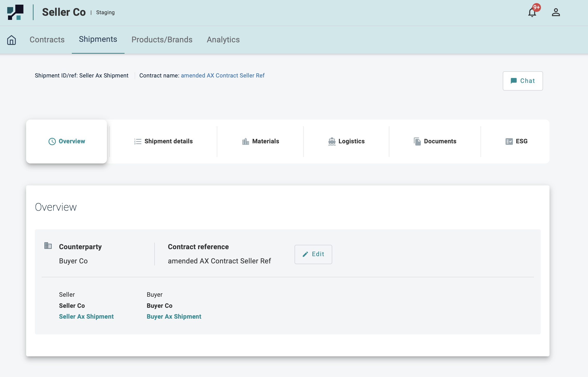
Task: Follow the amended AX Contract Seller Ref link
Action: [x=222, y=75]
